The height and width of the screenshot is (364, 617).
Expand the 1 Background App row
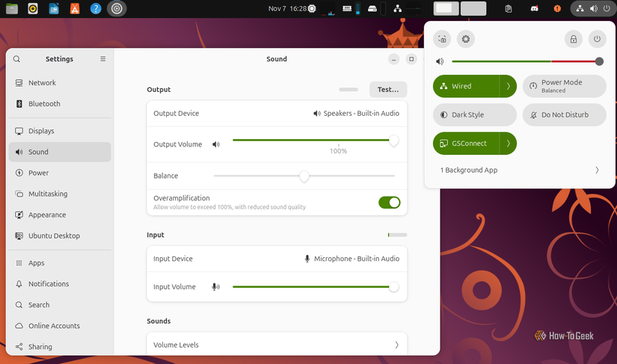click(520, 170)
